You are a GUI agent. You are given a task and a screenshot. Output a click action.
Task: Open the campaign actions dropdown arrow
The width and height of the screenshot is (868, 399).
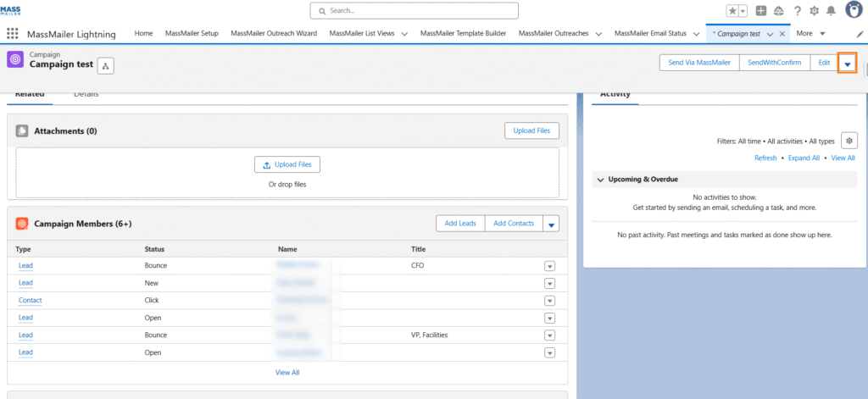tap(847, 64)
